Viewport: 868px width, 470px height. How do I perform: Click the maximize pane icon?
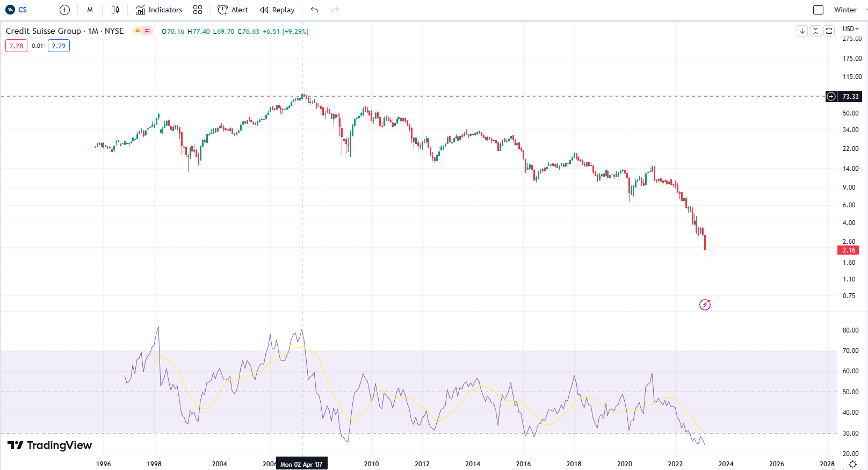coord(829,31)
